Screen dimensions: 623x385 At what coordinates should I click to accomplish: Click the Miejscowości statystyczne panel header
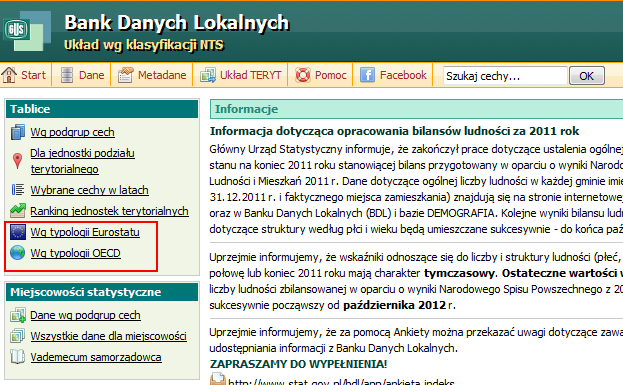pyautogui.click(x=102, y=292)
